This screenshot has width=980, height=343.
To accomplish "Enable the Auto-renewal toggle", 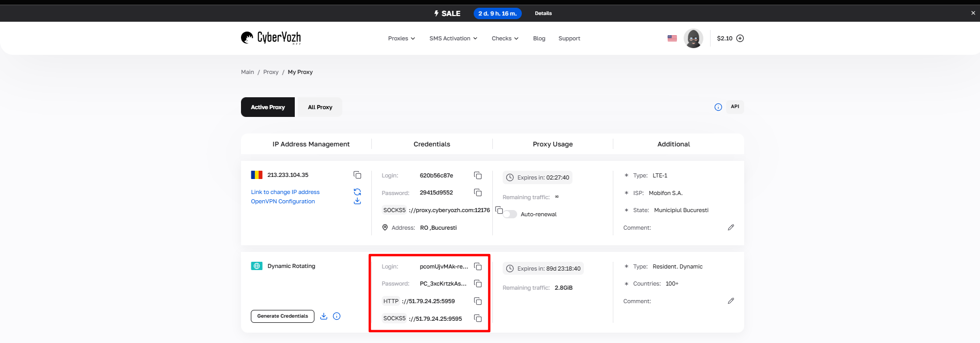I will tap(510, 214).
